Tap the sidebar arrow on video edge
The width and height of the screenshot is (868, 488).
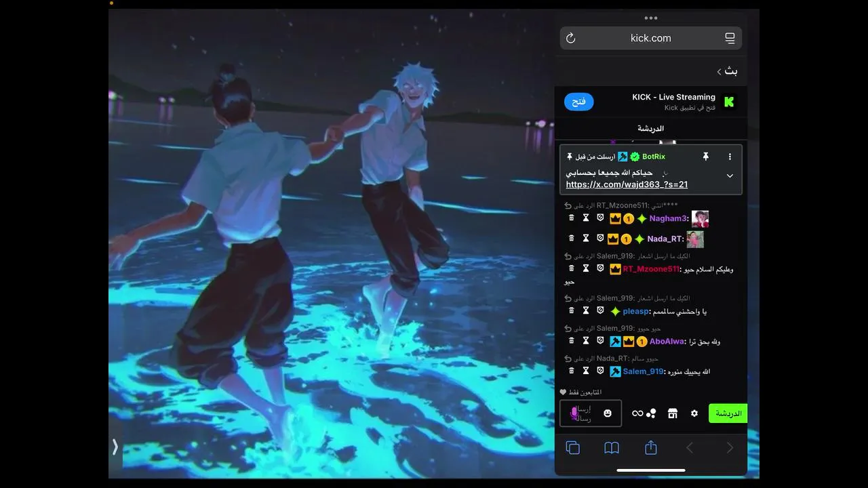[x=115, y=447]
